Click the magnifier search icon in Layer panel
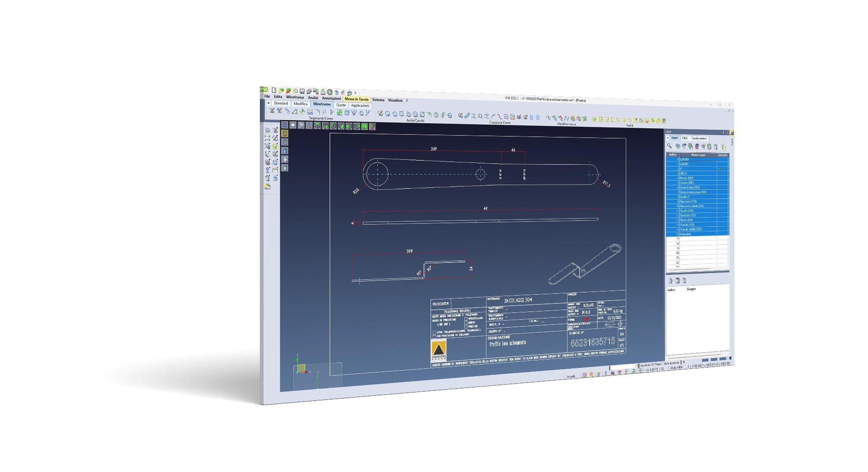Screen dimensions: 868x472 (x=669, y=146)
